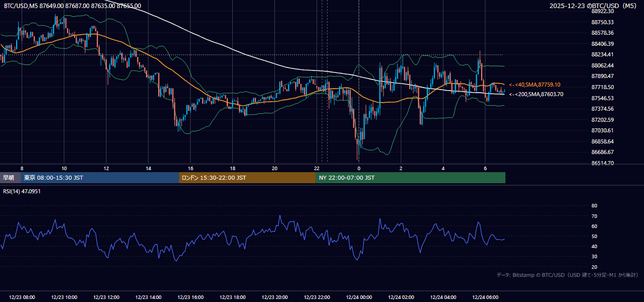Viewport: 644px width, 302px height.
Task: Click price axis label 87374.56
Action: (x=603, y=109)
